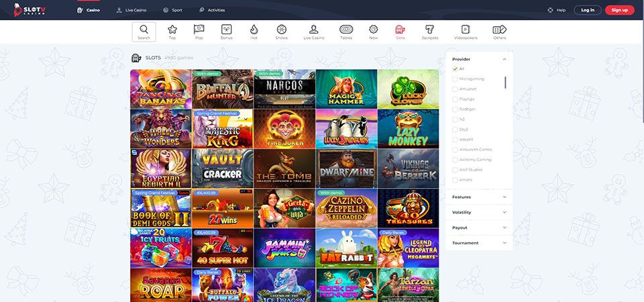Open the Shows wheel category icon

[281, 29]
